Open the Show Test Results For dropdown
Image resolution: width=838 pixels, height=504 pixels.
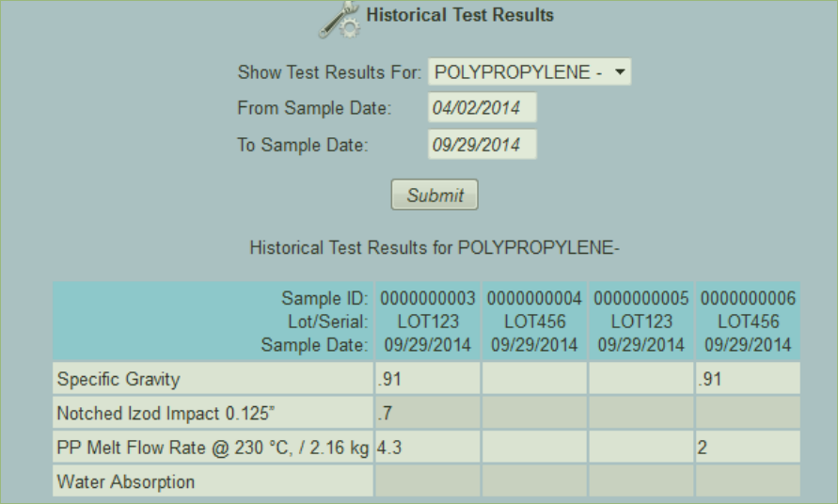pos(530,72)
